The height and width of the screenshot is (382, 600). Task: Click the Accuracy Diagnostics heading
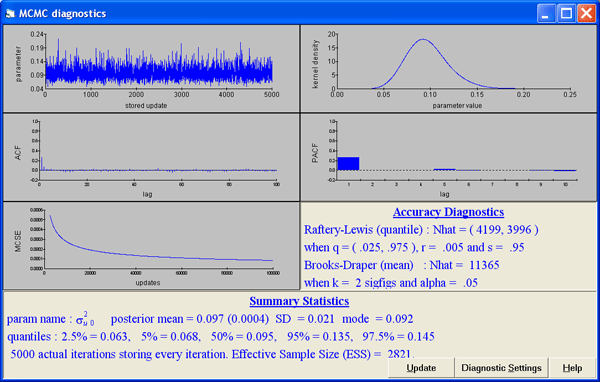pyautogui.click(x=448, y=212)
